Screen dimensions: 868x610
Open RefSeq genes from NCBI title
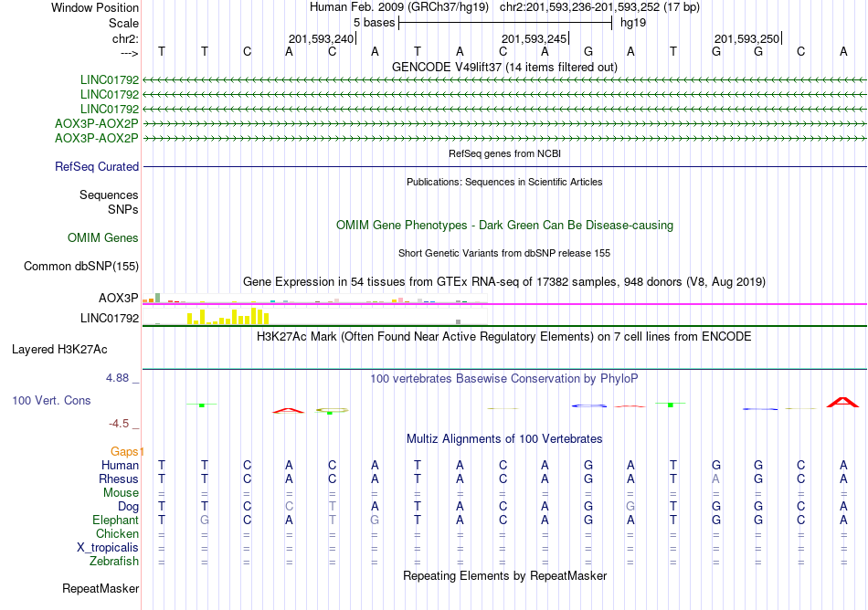504,153
